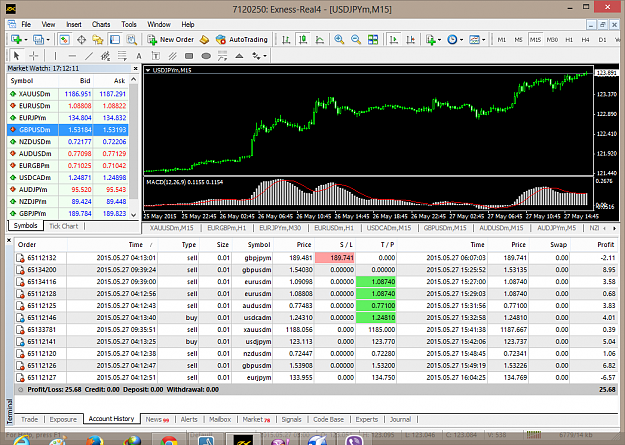The height and width of the screenshot is (445, 625).
Task: Expand the Profiles dropdown arrow
Action: (x=48, y=40)
